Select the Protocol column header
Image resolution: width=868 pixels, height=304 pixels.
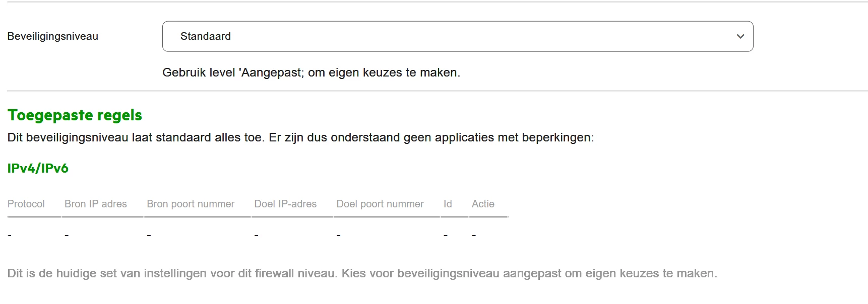click(x=26, y=204)
